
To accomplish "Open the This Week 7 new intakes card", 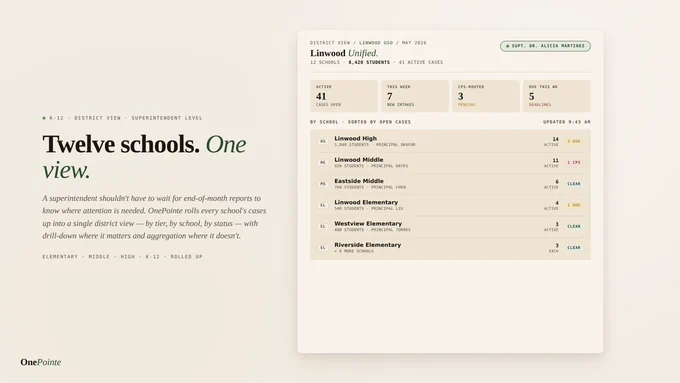I will pyautogui.click(x=415, y=96).
